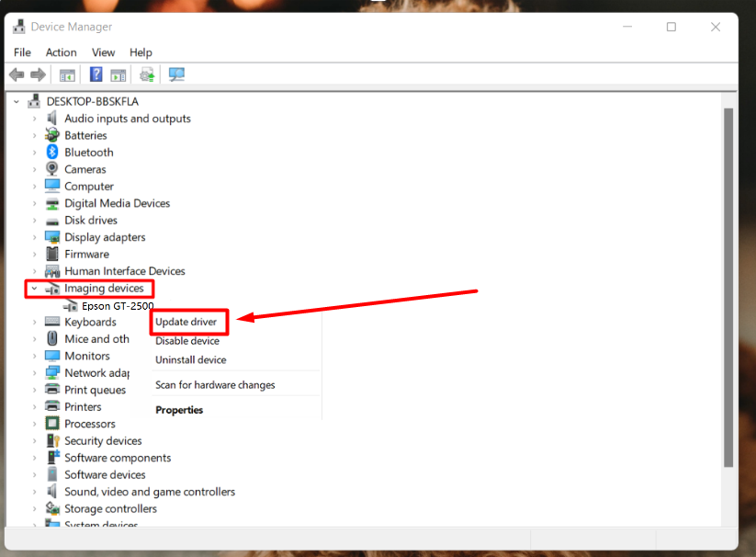The image size is (756, 557).
Task: Click the Display adapters icon
Action: pyautogui.click(x=52, y=237)
